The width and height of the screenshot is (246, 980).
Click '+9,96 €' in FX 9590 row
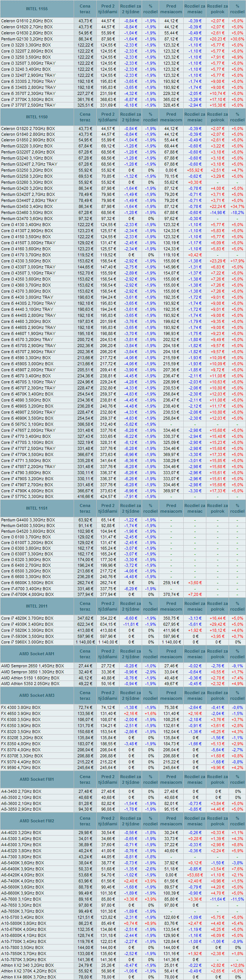click(218, 768)
